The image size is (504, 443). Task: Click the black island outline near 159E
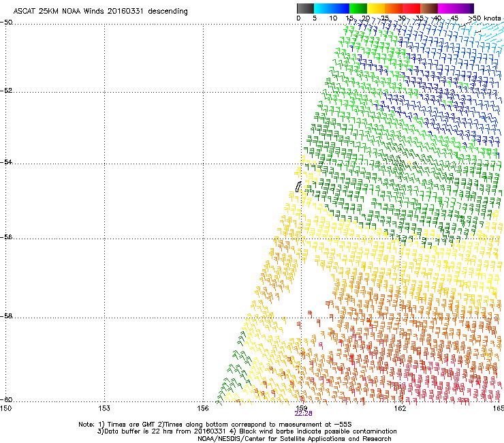[298, 187]
